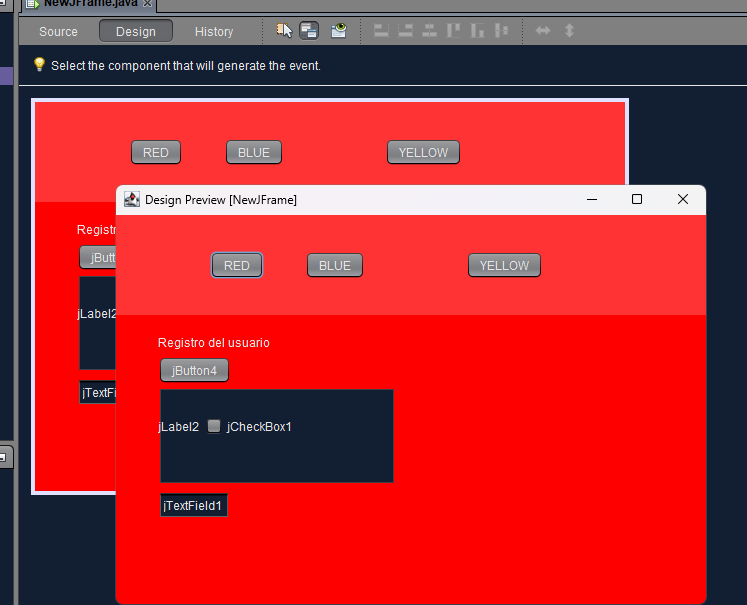Maximize the Design Preview window
The width and height of the screenshot is (747, 605).
636,199
